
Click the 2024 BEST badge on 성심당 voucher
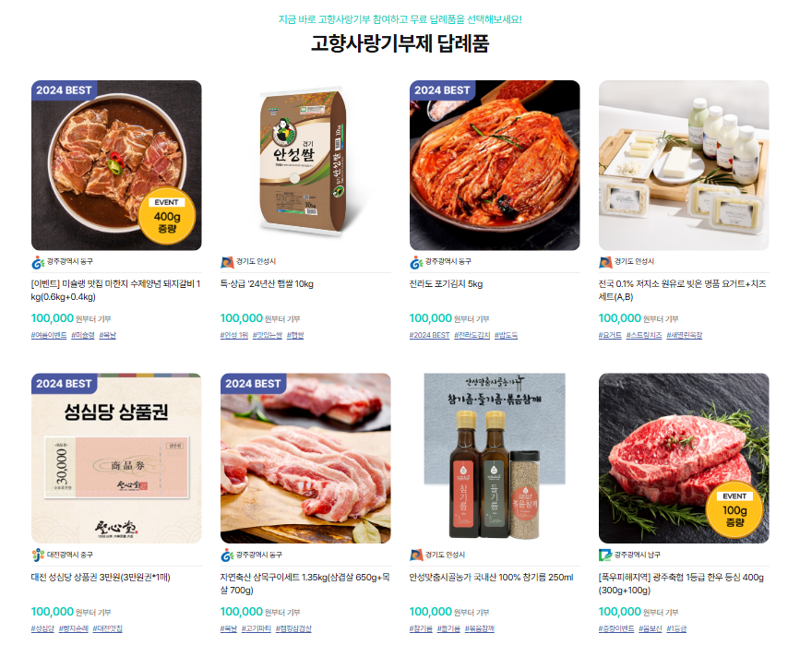point(64,384)
